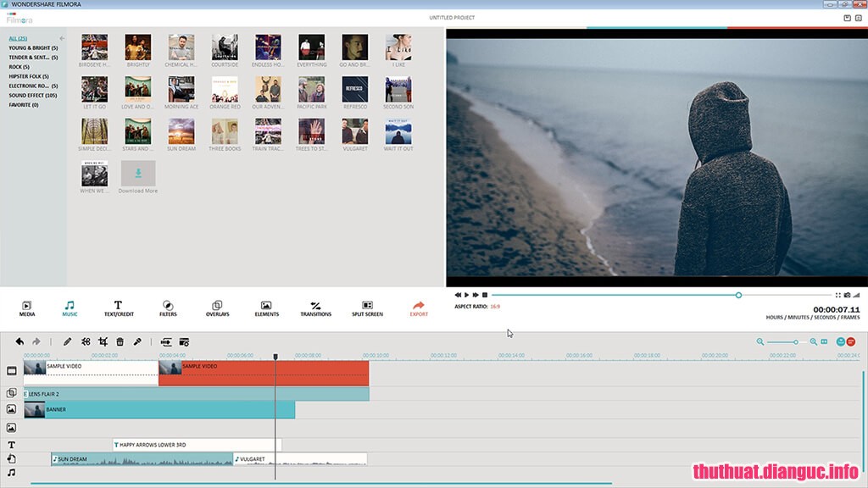Redo the last action
This screenshot has height=488, width=868.
37,342
